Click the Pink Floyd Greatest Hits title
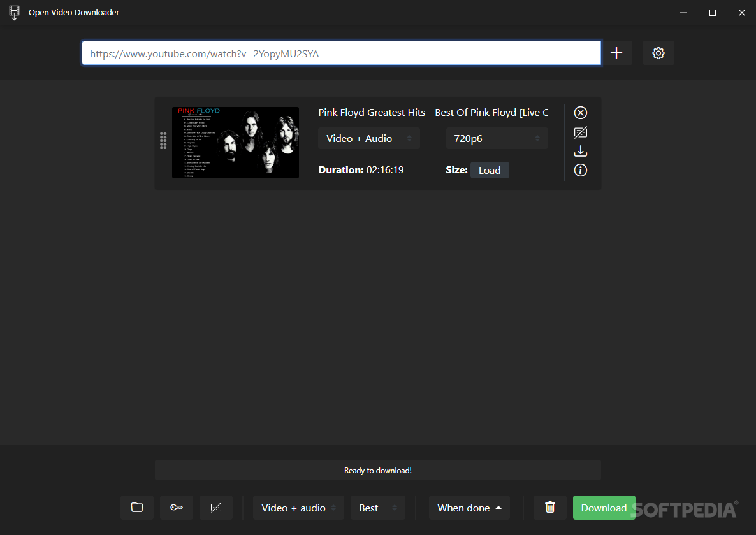The height and width of the screenshot is (535, 756). tap(433, 113)
